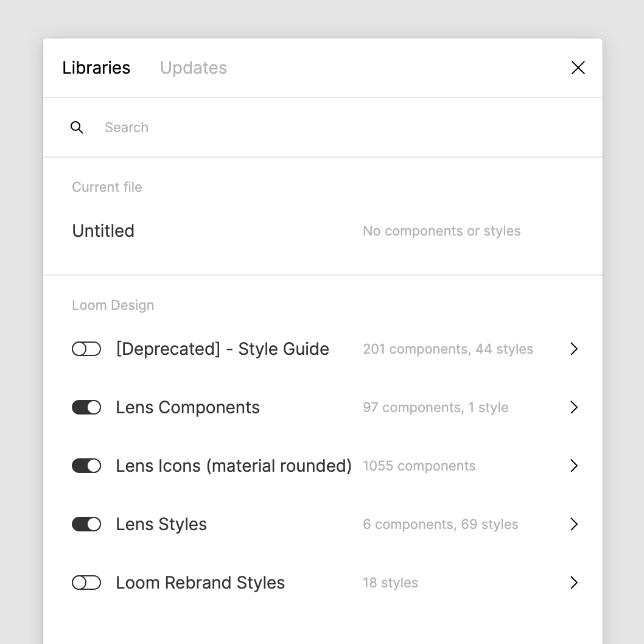Click the 1055 components count label
Screen dimensions: 644x644
coord(419,466)
